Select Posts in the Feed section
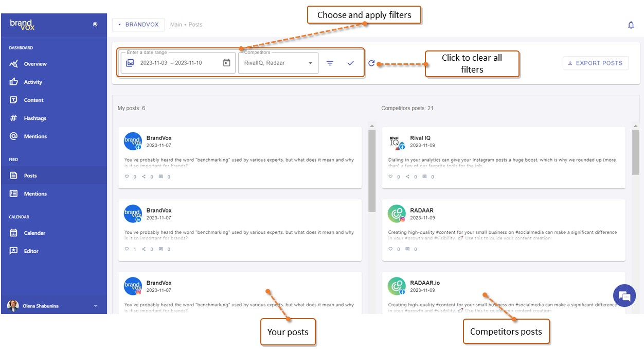This screenshot has height=349, width=644. (53, 176)
